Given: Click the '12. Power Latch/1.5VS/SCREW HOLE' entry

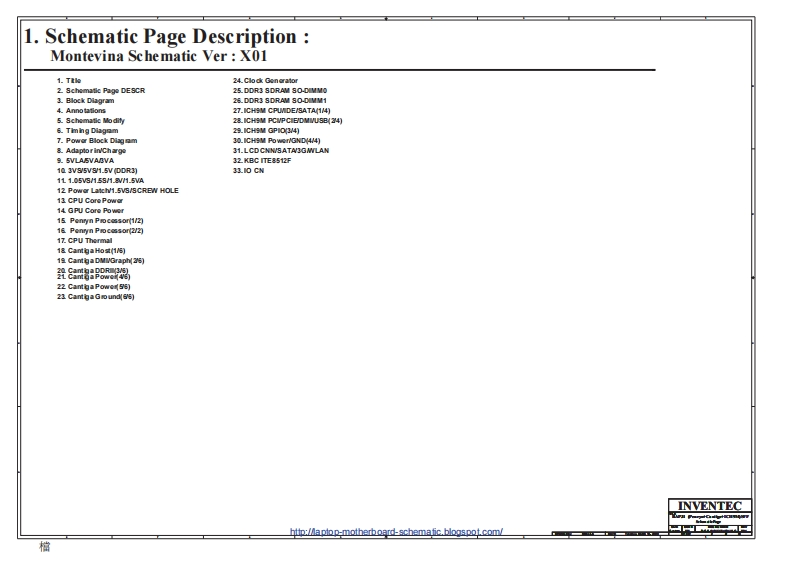Looking at the screenshot, I should (x=118, y=191).
